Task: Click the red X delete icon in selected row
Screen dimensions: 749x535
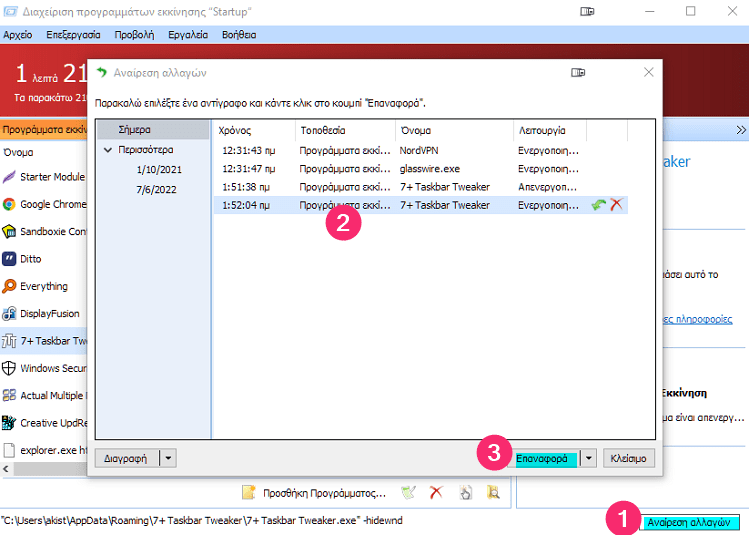Action: point(617,204)
